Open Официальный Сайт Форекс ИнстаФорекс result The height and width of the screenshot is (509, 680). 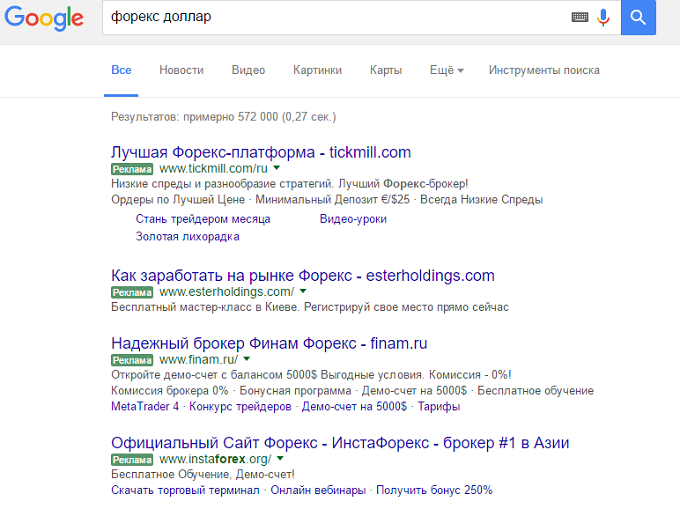tap(340, 443)
